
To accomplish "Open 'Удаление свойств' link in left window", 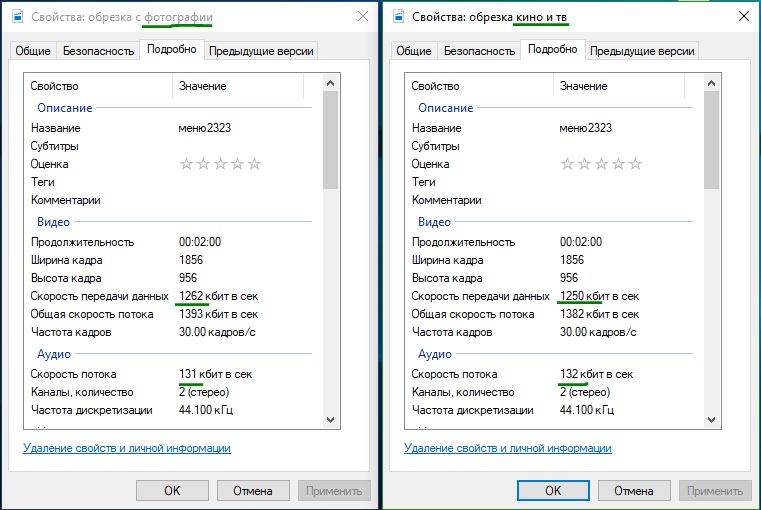I will (x=127, y=448).
